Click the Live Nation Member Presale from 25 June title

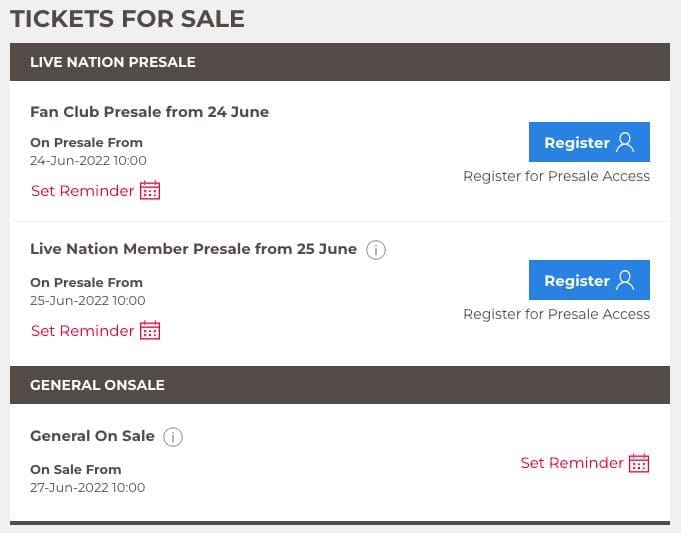tap(193, 249)
